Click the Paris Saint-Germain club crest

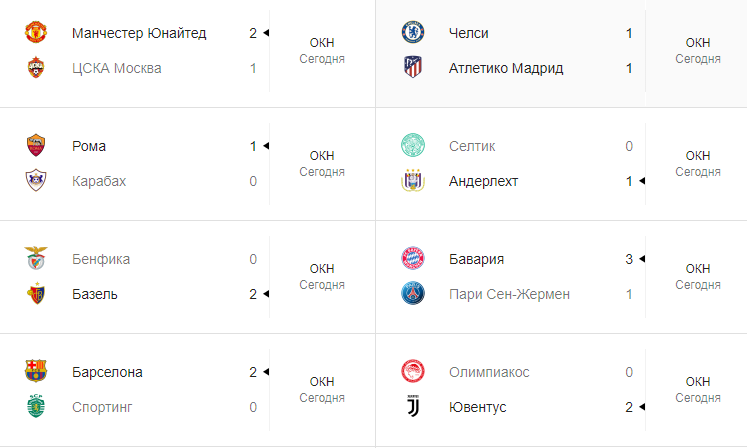pos(412,294)
